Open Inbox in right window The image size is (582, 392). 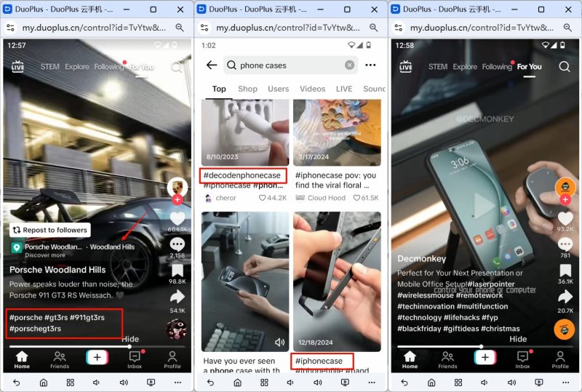[522, 359]
